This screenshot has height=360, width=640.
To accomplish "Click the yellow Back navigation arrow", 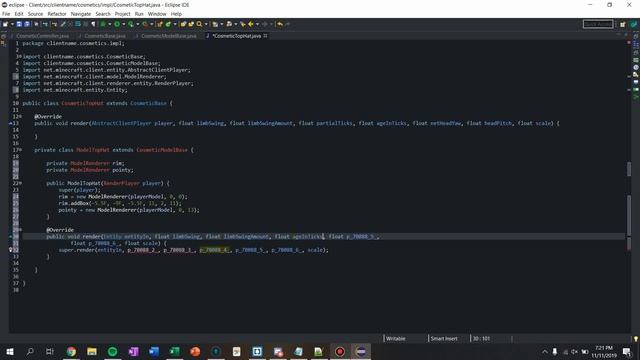I will pyautogui.click(x=251, y=24).
